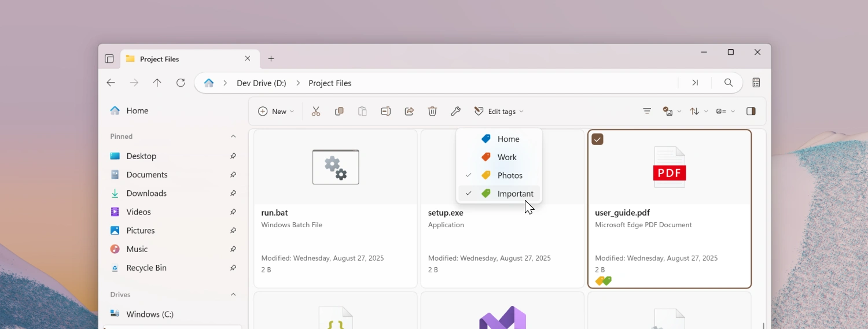Click Dev Drive (D:) in the breadcrumb
The width and height of the screenshot is (868, 329).
[262, 83]
